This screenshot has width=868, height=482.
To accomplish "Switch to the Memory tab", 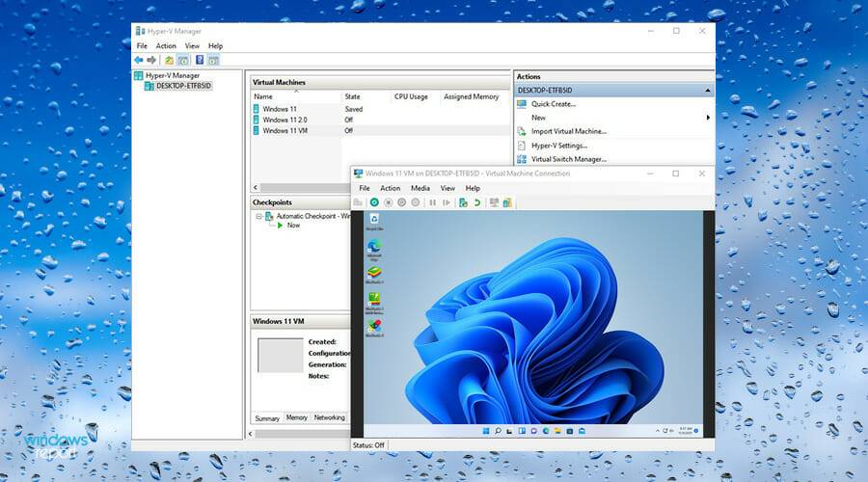I will pyautogui.click(x=296, y=417).
